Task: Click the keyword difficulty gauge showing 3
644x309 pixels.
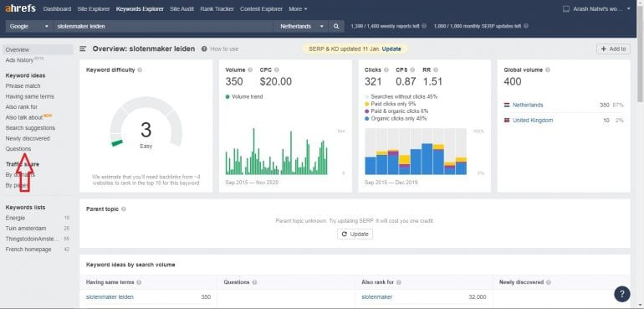Action: pyautogui.click(x=146, y=122)
